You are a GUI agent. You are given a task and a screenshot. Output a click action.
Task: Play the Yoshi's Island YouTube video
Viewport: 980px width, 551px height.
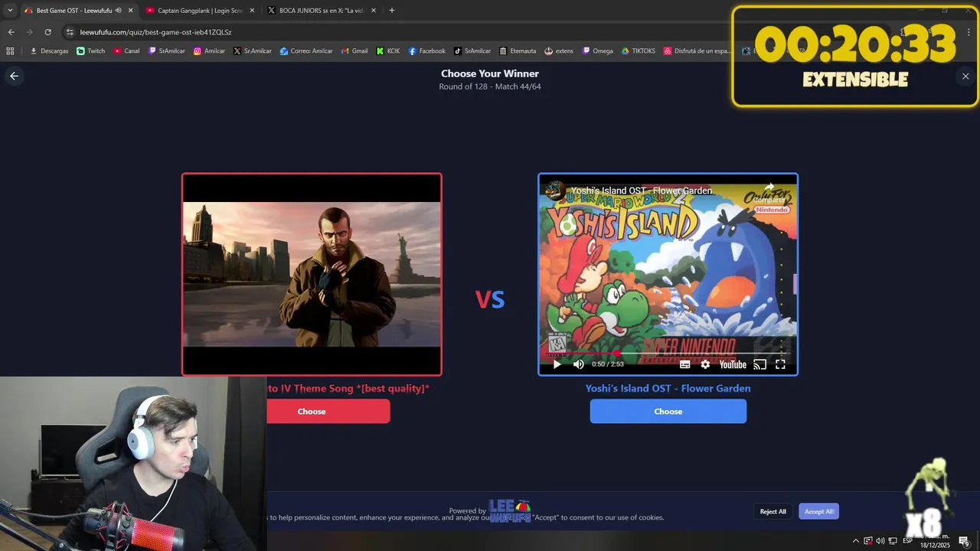(x=557, y=364)
